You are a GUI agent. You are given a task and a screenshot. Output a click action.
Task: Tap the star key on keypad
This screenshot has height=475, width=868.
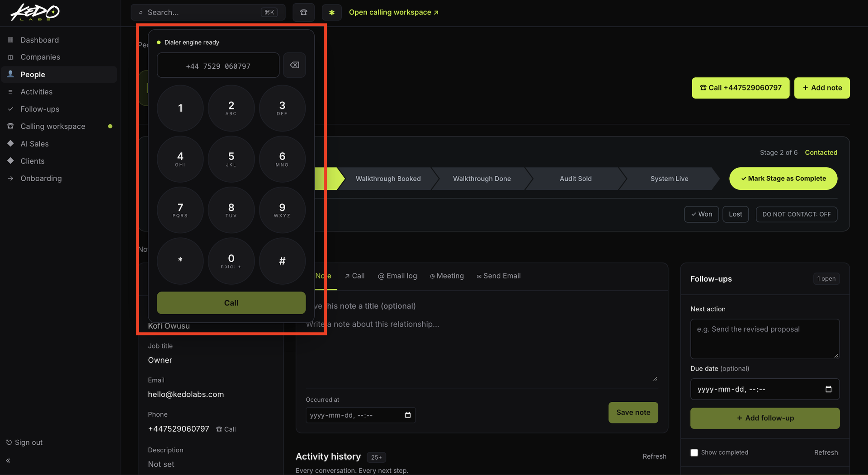tap(180, 261)
